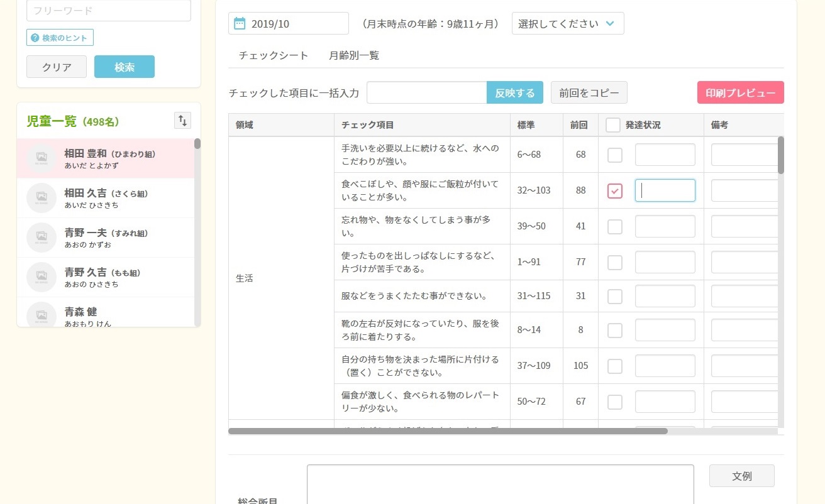This screenshot has height=504, width=825.
Task: Select 相田 久吉 (さくら組) in list
Action: click(x=105, y=198)
